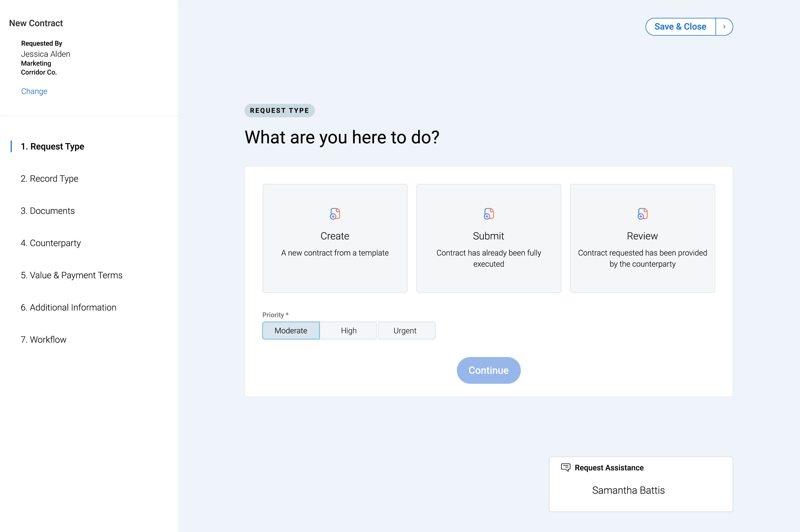Select Moderate priority option
Image resolution: width=800 pixels, height=532 pixels.
(x=291, y=330)
